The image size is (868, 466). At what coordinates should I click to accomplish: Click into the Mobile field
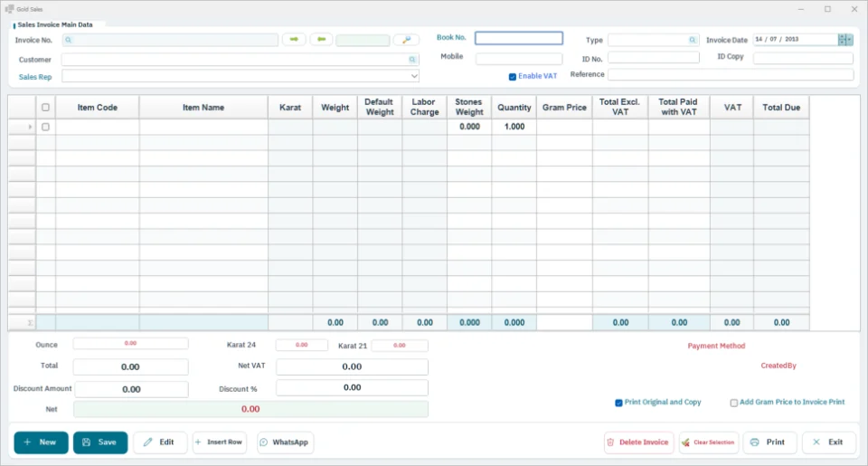(519, 58)
